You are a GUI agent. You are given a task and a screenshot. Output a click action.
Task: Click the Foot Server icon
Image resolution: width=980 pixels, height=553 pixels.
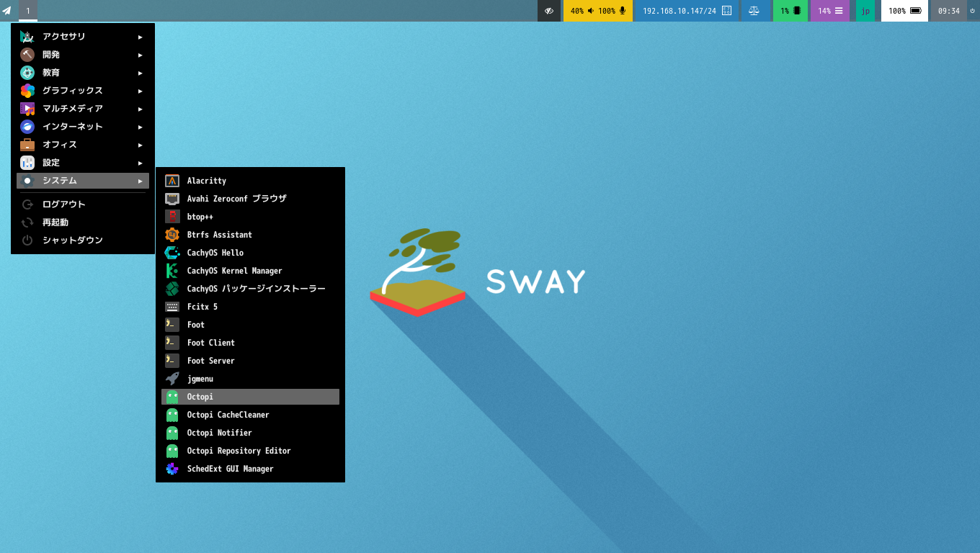[172, 361]
